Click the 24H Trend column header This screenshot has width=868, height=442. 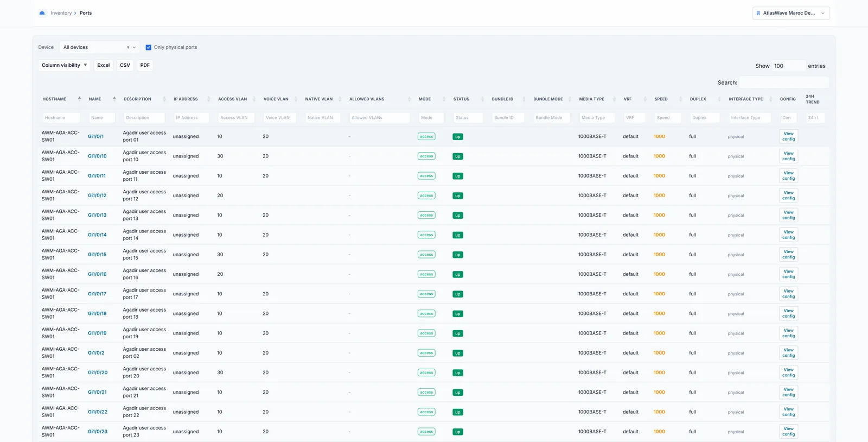pyautogui.click(x=813, y=99)
